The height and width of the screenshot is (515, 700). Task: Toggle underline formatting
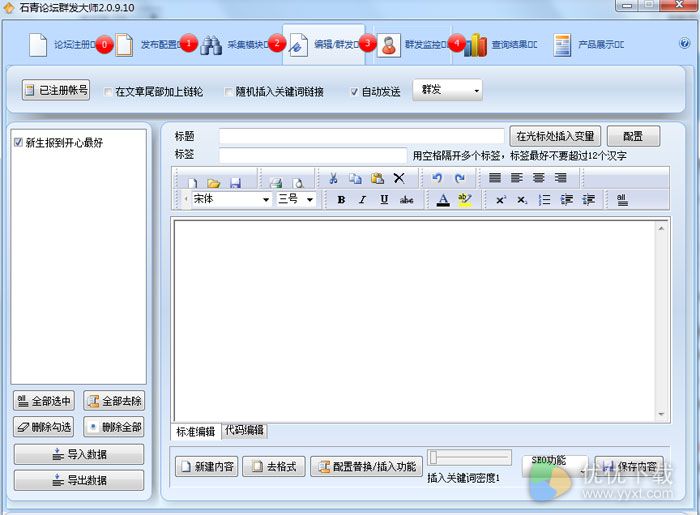pyautogui.click(x=384, y=199)
